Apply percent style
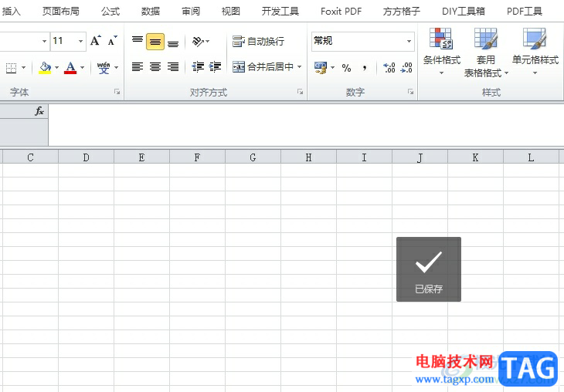 [x=346, y=68]
